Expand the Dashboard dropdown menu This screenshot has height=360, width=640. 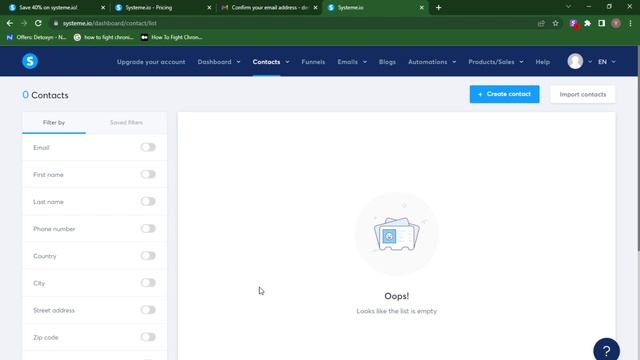[219, 62]
